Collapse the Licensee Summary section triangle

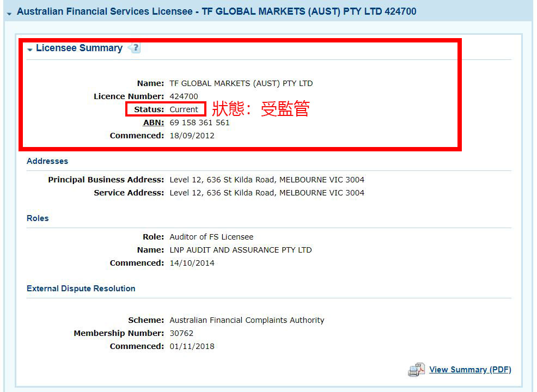(30, 50)
